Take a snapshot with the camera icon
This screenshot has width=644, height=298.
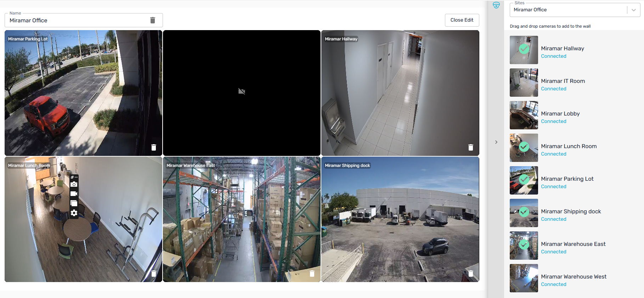74,184
